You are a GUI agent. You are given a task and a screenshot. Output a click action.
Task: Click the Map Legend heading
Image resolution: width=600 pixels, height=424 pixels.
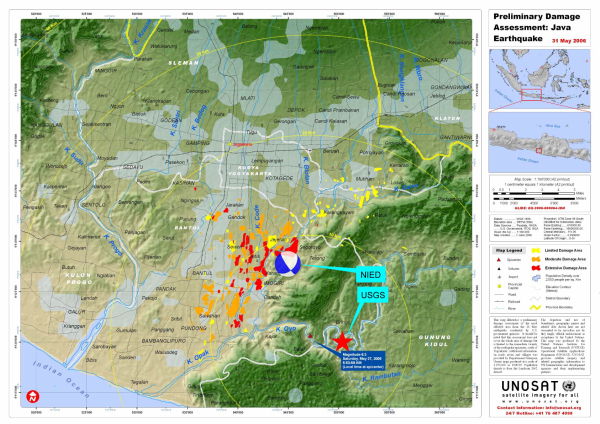click(x=509, y=250)
